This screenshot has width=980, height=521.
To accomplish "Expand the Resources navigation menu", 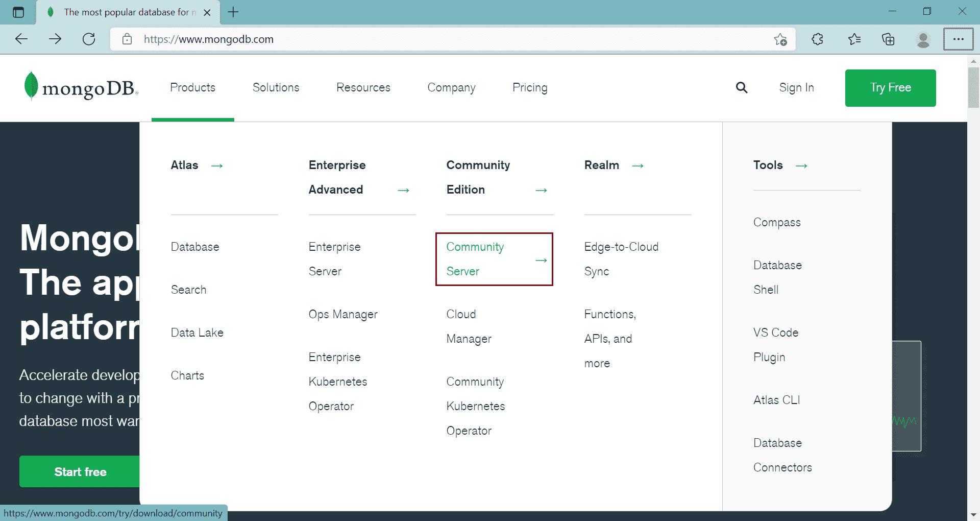I will [x=363, y=87].
